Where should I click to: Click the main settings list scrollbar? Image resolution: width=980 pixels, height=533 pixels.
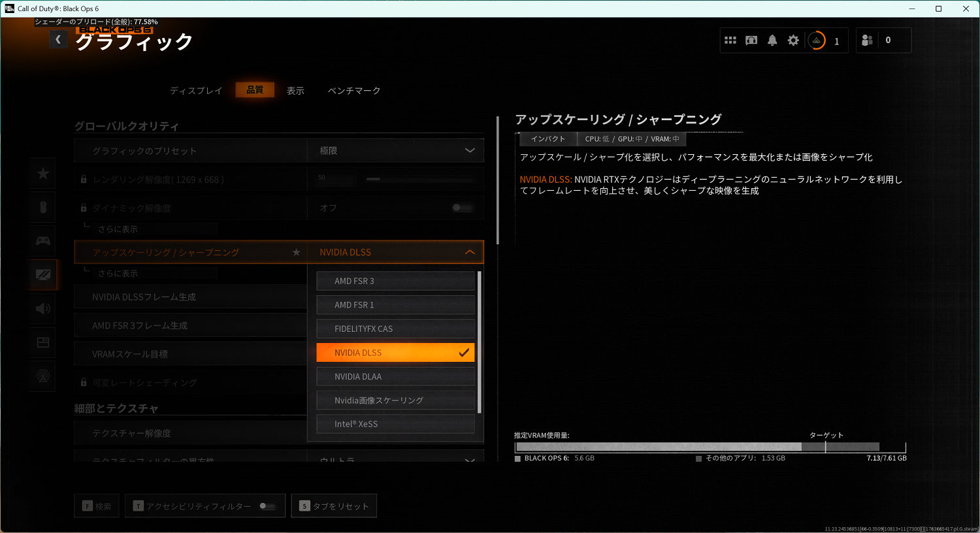[x=498, y=180]
